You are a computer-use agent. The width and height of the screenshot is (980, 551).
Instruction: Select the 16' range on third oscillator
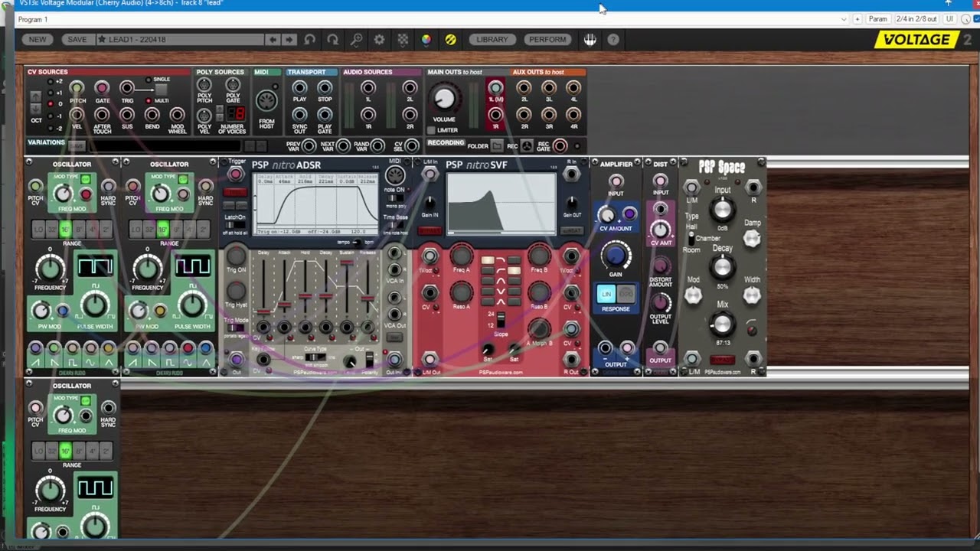click(66, 451)
